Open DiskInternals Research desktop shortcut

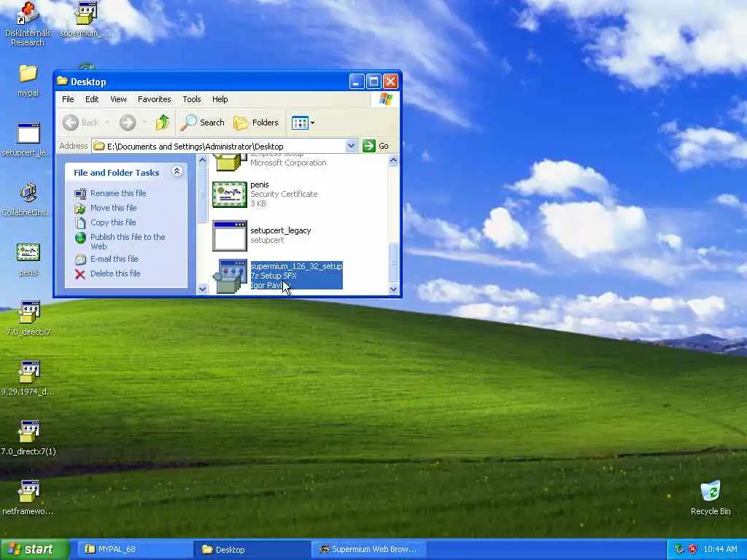tap(27, 24)
